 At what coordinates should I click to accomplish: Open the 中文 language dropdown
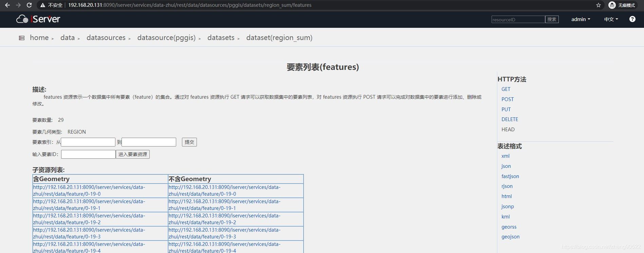click(611, 19)
